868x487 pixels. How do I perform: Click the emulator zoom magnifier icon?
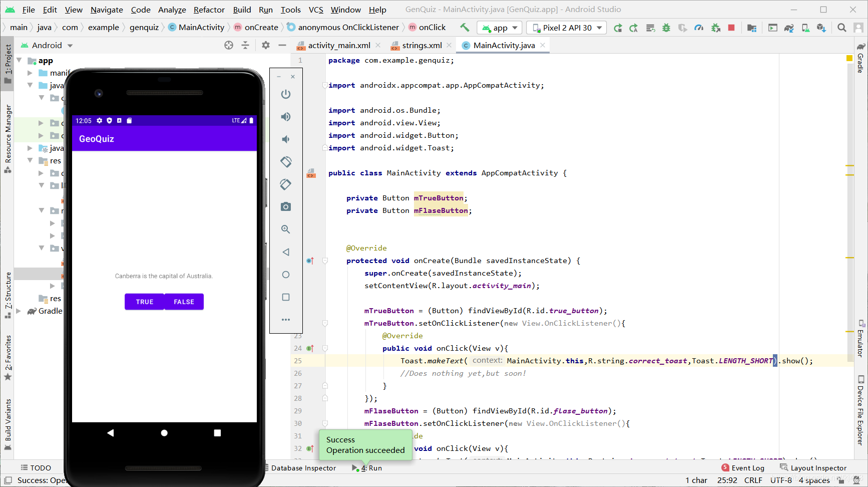click(x=286, y=229)
